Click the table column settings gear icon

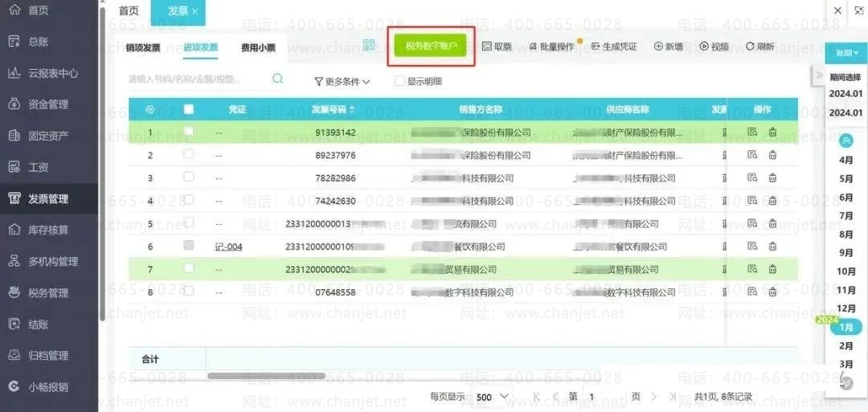click(x=149, y=109)
